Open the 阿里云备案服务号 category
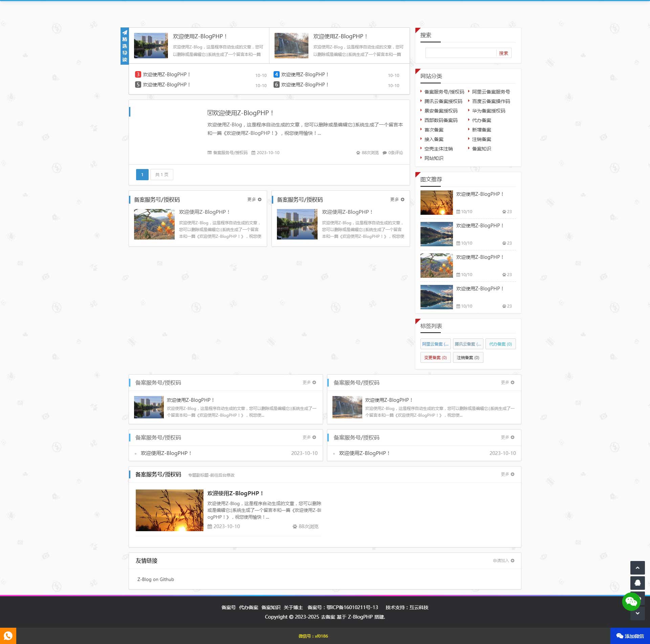650x644 pixels. click(491, 92)
